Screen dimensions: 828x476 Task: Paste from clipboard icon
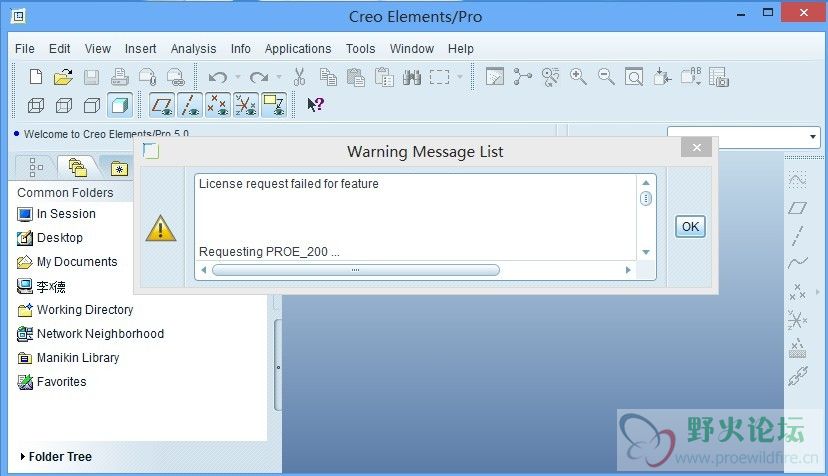(356, 77)
